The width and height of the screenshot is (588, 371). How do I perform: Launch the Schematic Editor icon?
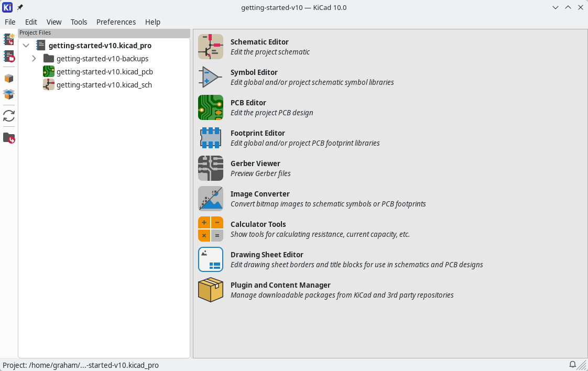pos(211,47)
